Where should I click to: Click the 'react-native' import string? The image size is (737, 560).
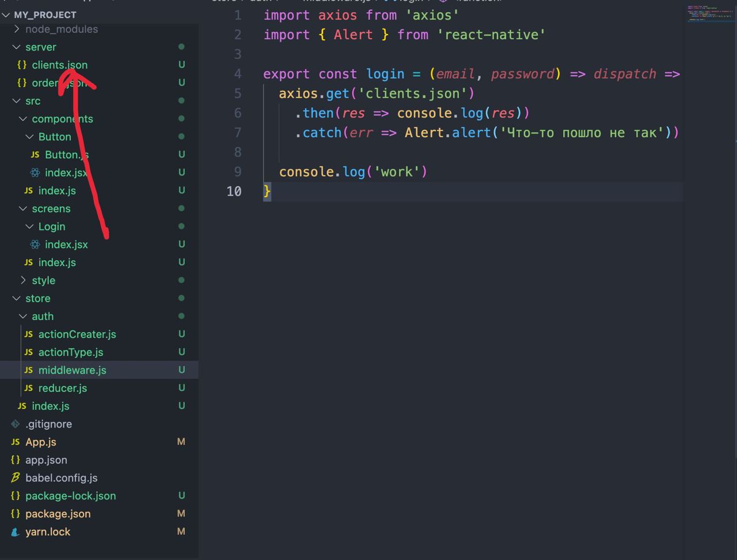pos(491,35)
